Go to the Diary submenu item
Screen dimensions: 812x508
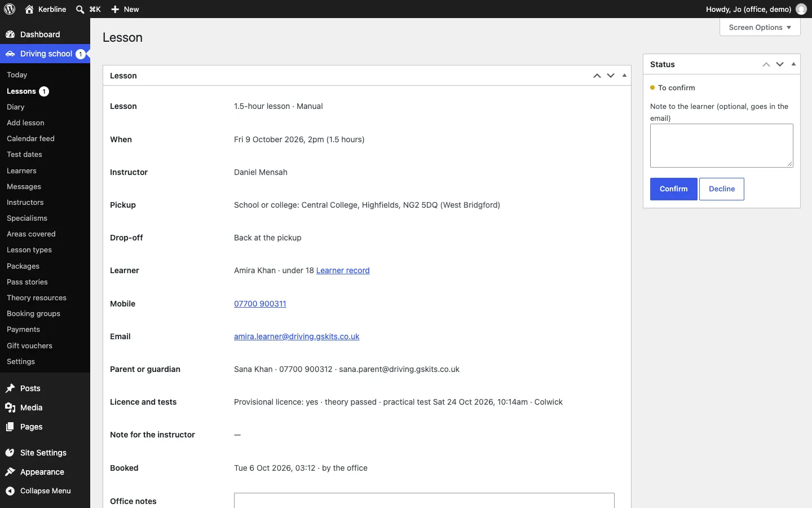pos(16,107)
